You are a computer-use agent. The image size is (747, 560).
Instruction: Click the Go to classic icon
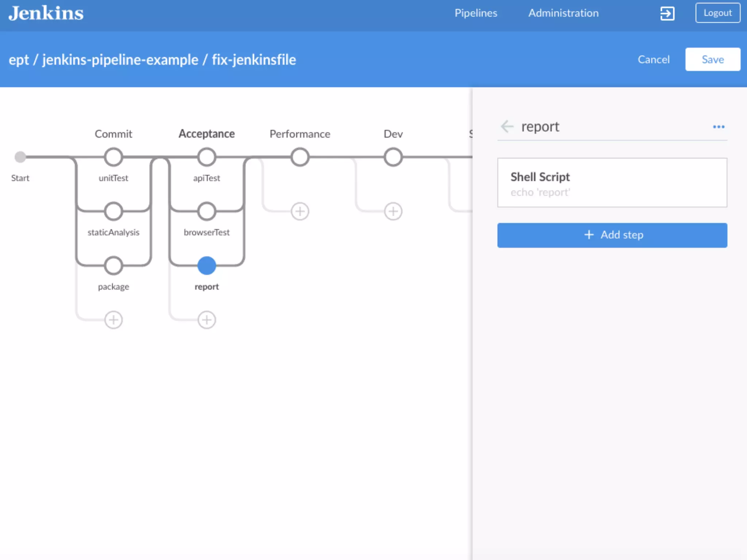tap(667, 13)
